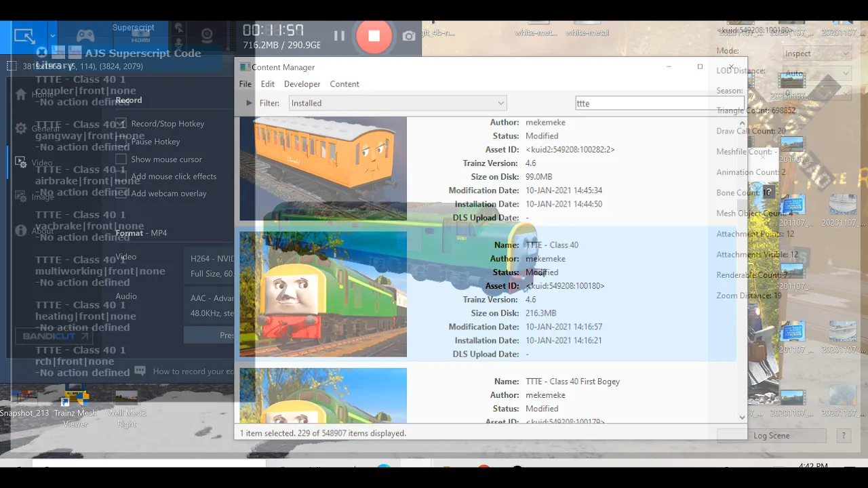Image resolution: width=868 pixels, height=488 pixels.
Task: Open Edit menu in Content Manager
Action: 268,84
